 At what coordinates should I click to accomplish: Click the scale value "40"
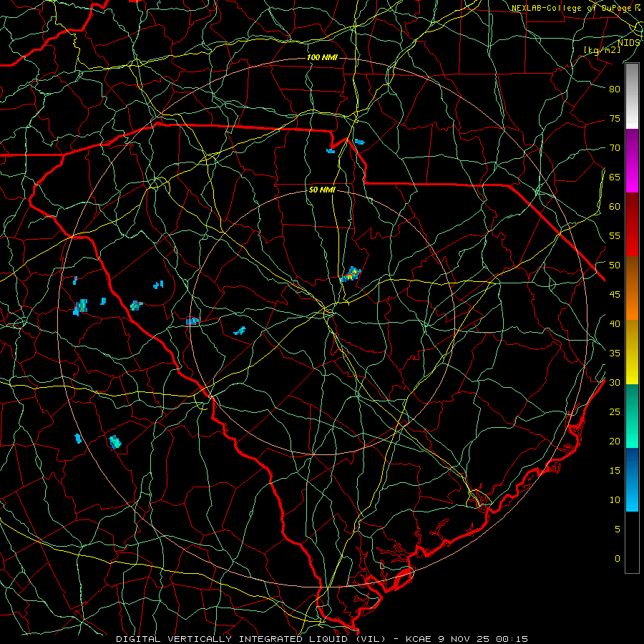pos(615,323)
